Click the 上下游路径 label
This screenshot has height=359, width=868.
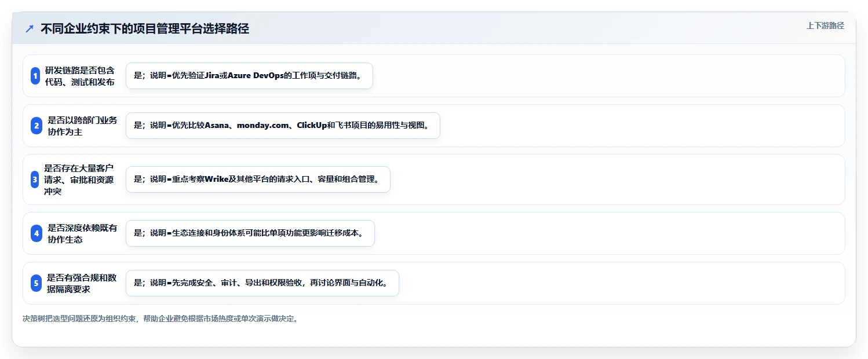[825, 25]
